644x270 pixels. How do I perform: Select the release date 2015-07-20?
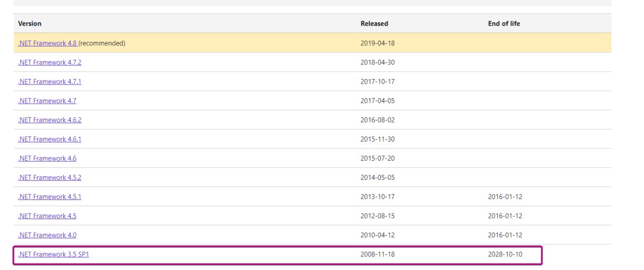coord(378,158)
